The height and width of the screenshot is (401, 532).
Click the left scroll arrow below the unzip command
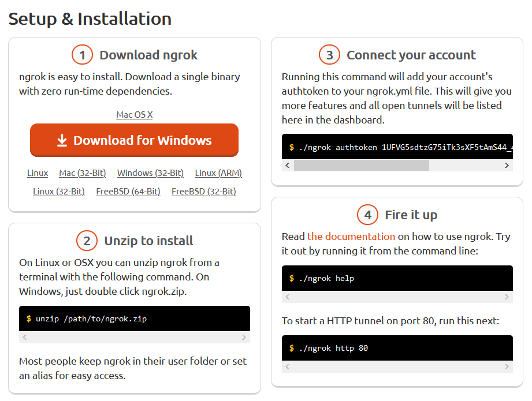[25, 337]
